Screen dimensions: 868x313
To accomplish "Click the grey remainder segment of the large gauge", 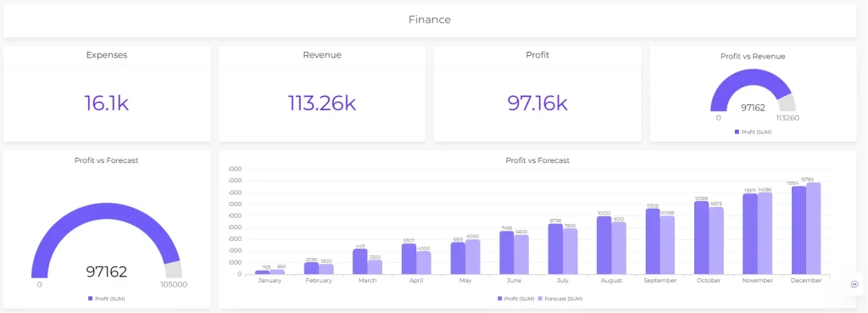I will (174, 270).
